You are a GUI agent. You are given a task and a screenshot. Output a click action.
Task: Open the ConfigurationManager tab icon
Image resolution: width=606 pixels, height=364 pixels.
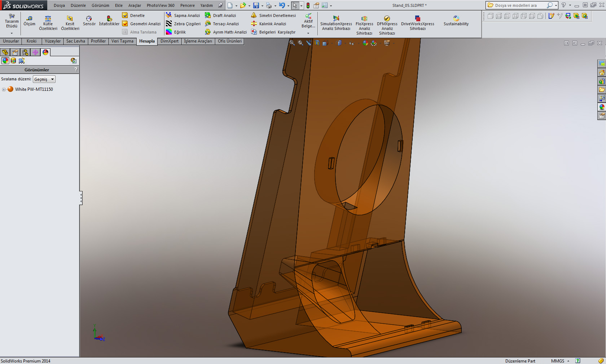(25, 52)
